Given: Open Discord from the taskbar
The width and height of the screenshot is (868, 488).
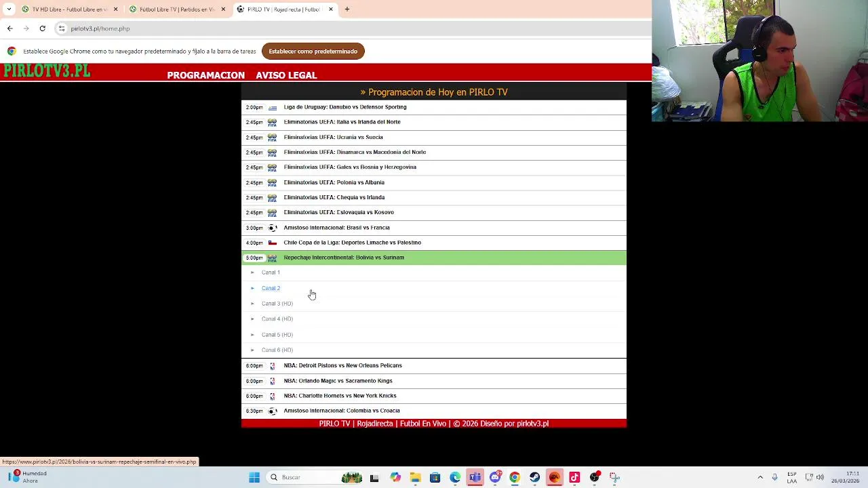Looking at the screenshot, I should tap(495, 477).
